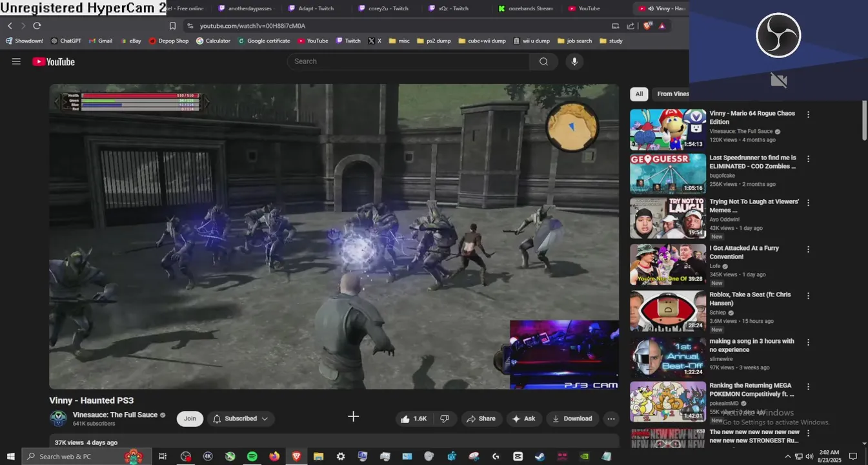This screenshot has height=465, width=868.
Task: Open Windows Start menu
Action: tap(10, 456)
